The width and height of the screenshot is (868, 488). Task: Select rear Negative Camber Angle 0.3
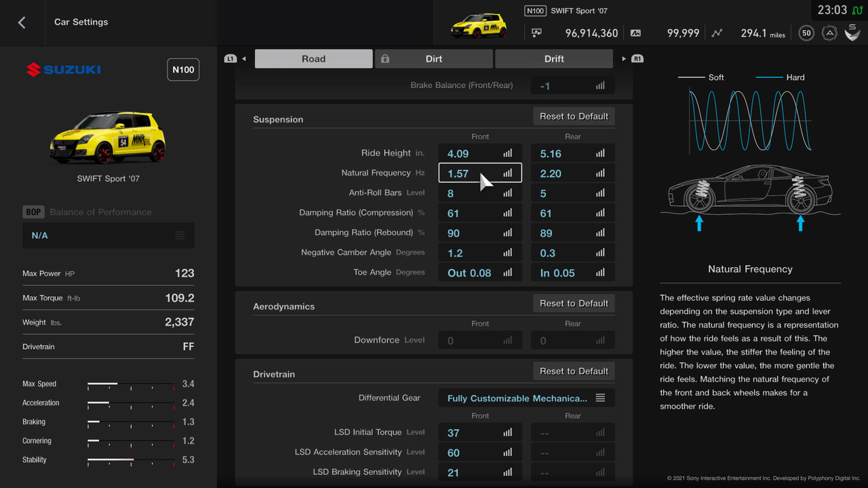click(x=573, y=253)
